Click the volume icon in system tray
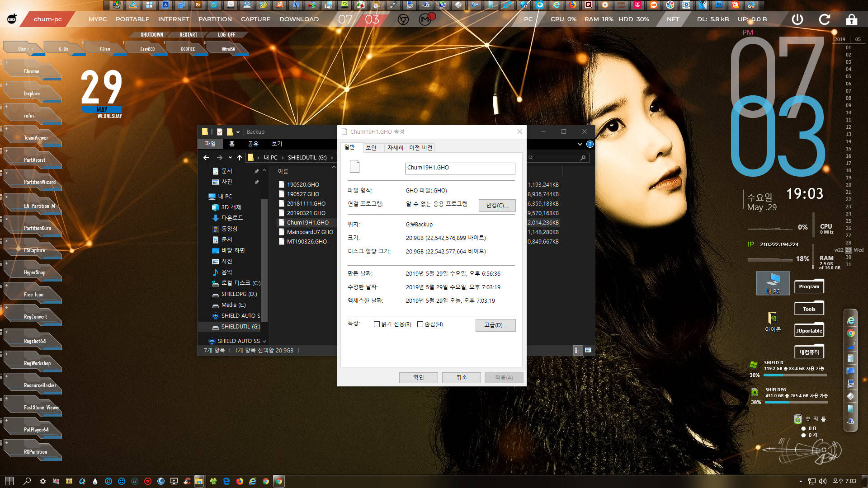Image resolution: width=868 pixels, height=488 pixels. pyautogui.click(x=823, y=481)
